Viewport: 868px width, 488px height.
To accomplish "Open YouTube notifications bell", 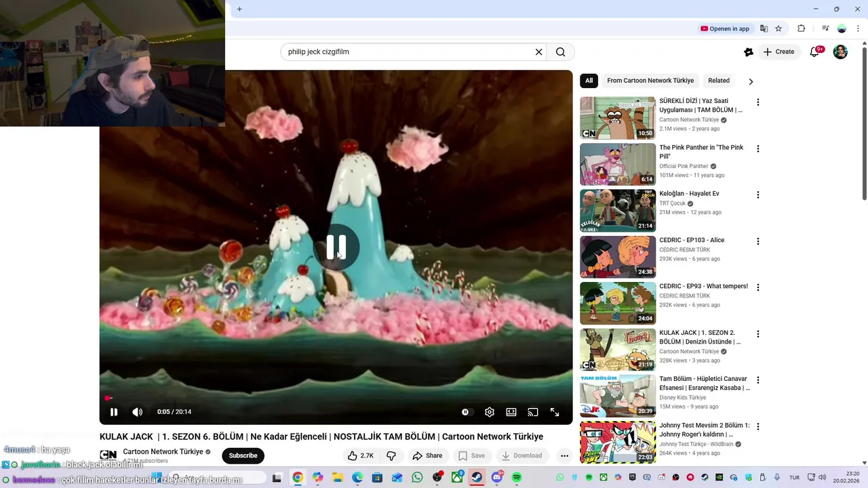I will tap(815, 52).
